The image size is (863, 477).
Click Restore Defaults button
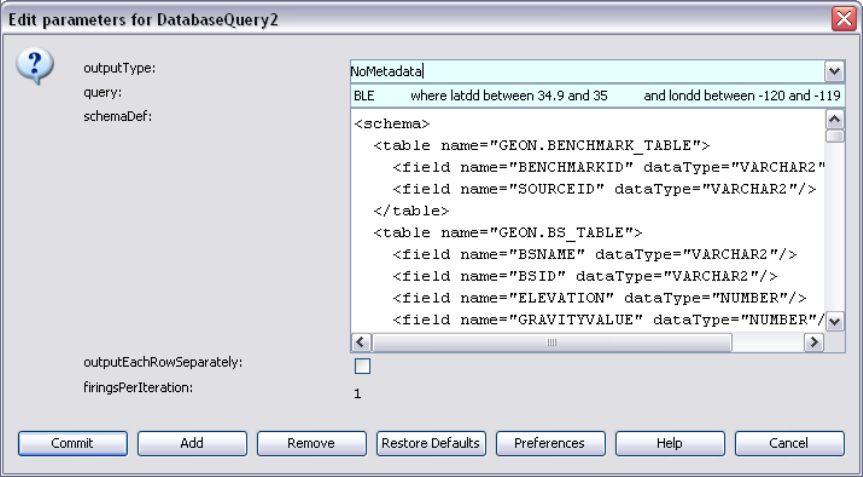431,443
